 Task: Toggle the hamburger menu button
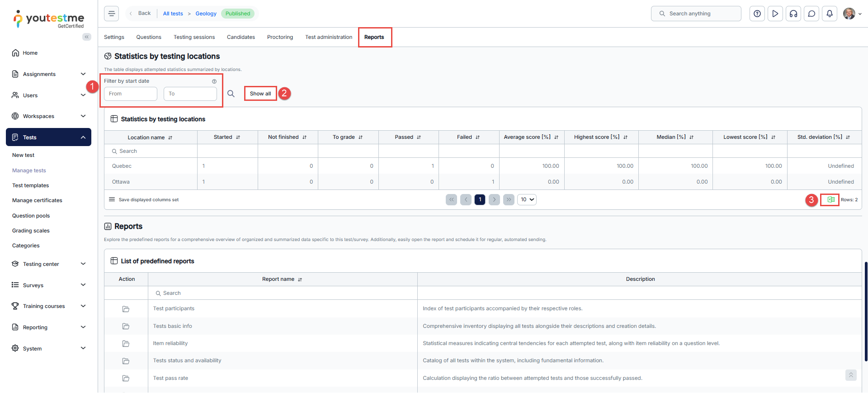pos(112,14)
